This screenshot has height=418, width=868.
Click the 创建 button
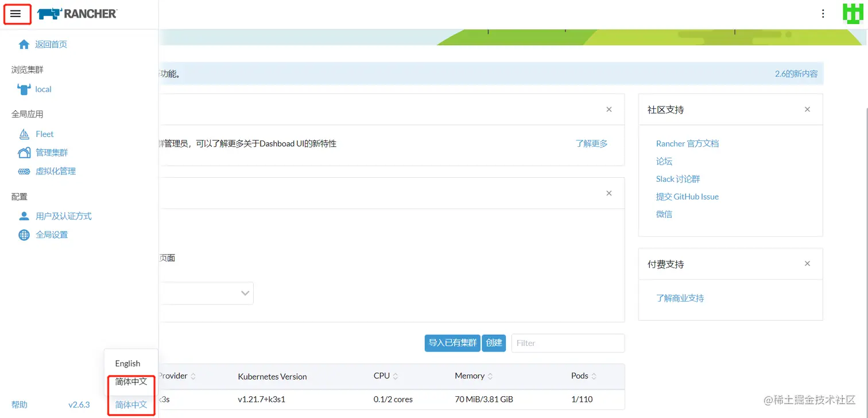point(494,343)
